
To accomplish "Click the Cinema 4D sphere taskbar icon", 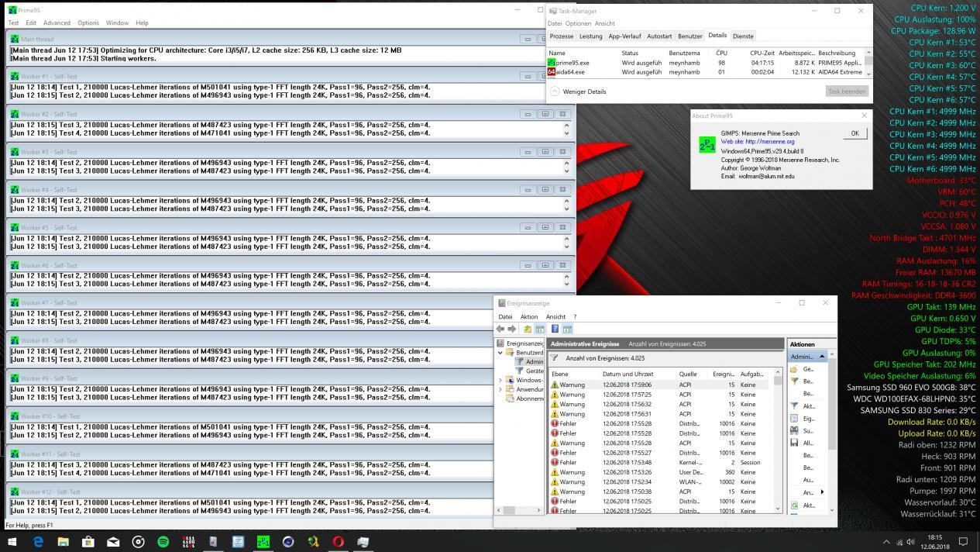I will 288,542.
